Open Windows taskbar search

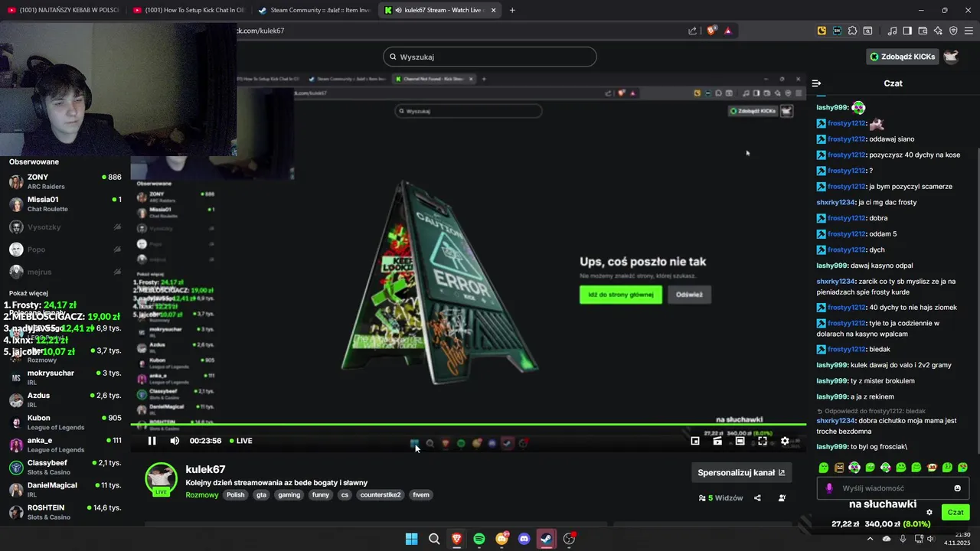tap(434, 539)
